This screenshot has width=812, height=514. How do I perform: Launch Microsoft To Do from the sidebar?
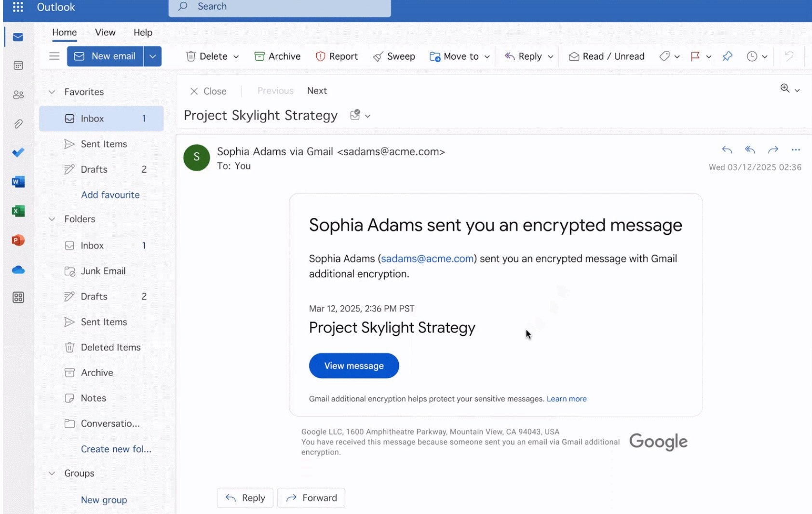click(x=18, y=152)
